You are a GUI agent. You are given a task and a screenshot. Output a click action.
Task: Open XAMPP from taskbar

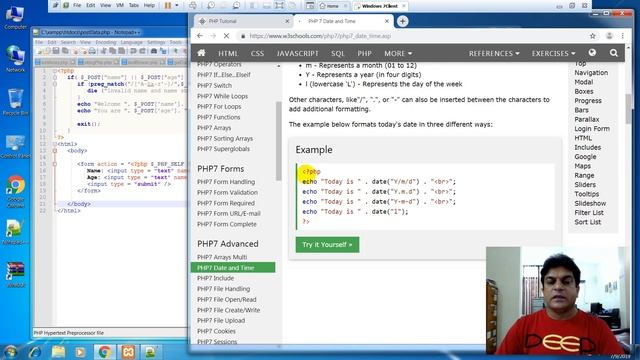click(128, 351)
